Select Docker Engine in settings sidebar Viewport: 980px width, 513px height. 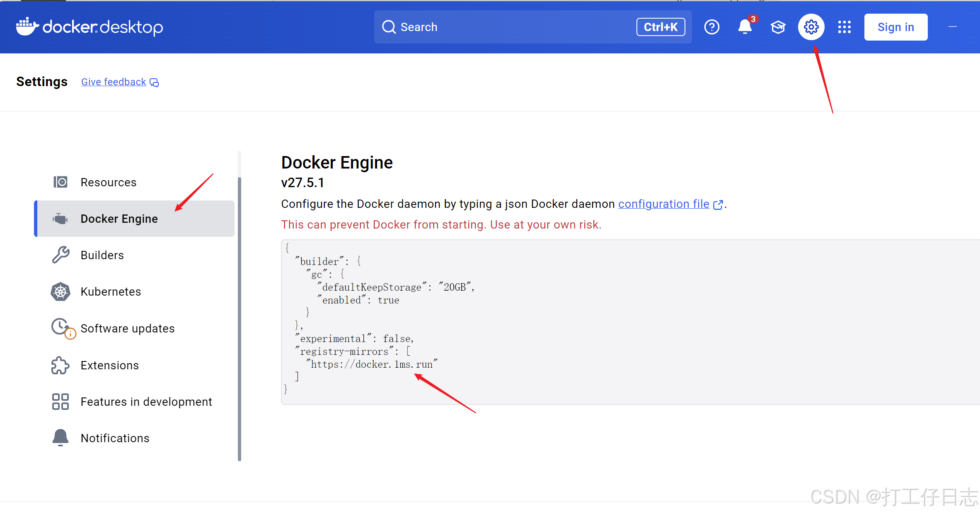pyautogui.click(x=119, y=219)
